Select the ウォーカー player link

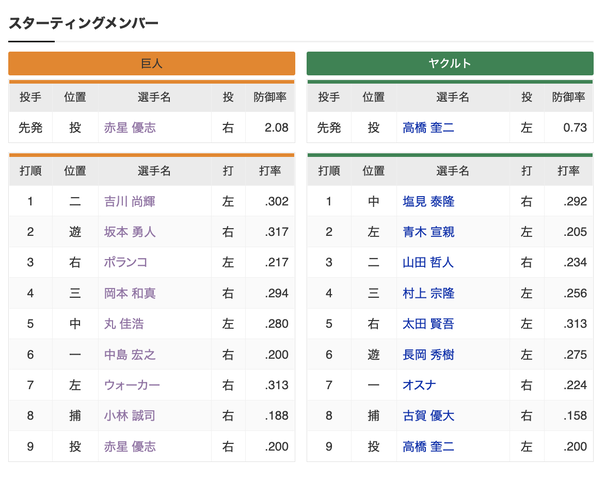(x=132, y=385)
